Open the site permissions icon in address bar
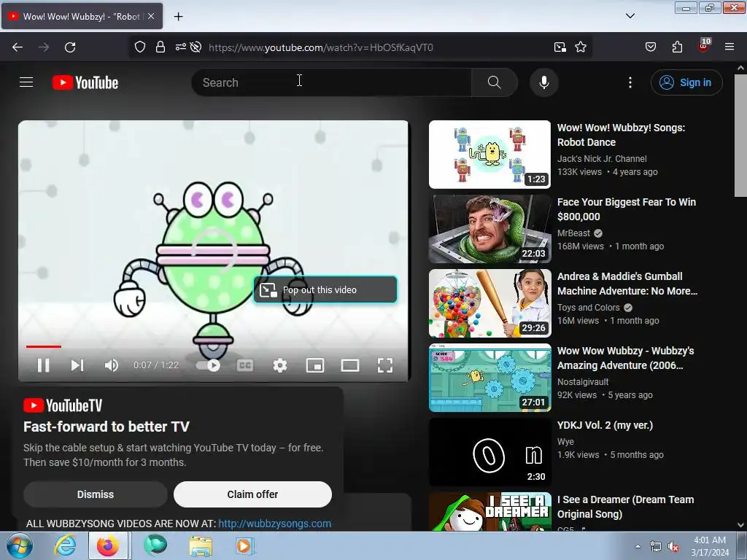Image resolution: width=747 pixels, height=560 pixels. pyautogui.click(x=181, y=47)
